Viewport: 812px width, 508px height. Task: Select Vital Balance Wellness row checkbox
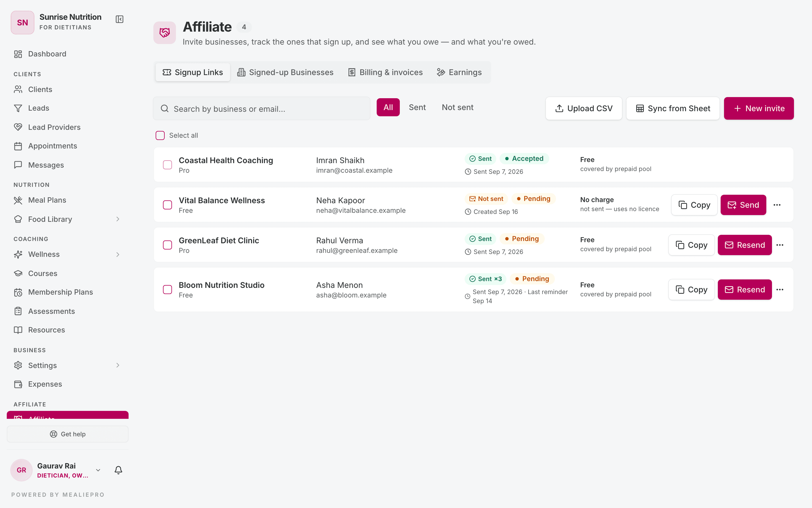(x=167, y=205)
